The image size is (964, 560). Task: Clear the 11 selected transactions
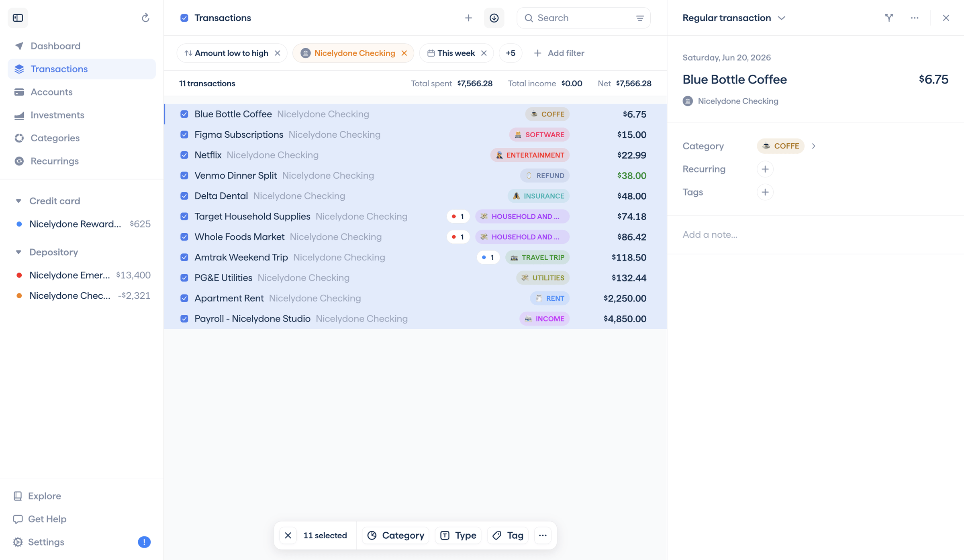288,535
